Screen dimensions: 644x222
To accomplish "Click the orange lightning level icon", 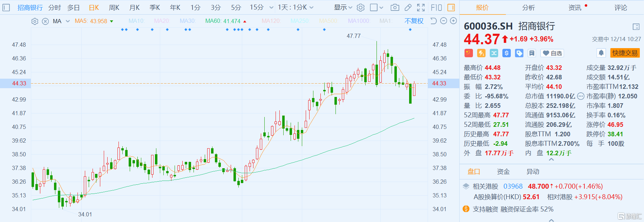I will click(x=481, y=53).
